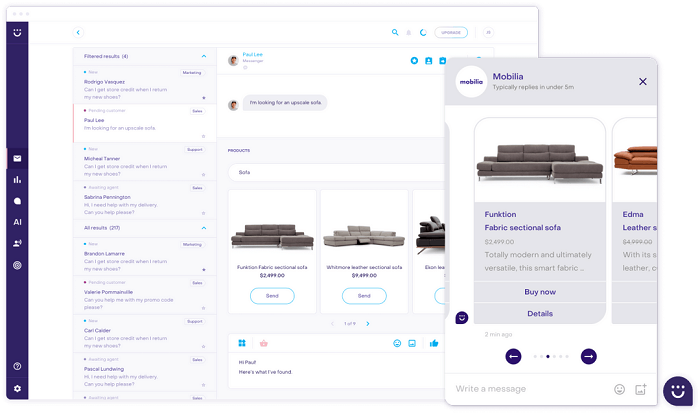The width and height of the screenshot is (700, 418).
Task: Click the agent reply text area
Action: coord(337,371)
